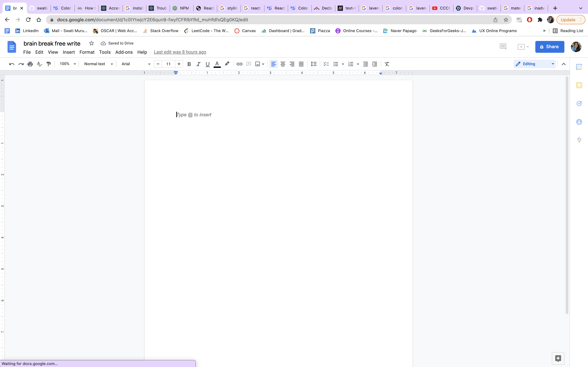Open the highlight color picker
The width and height of the screenshot is (588, 367).
point(227,64)
